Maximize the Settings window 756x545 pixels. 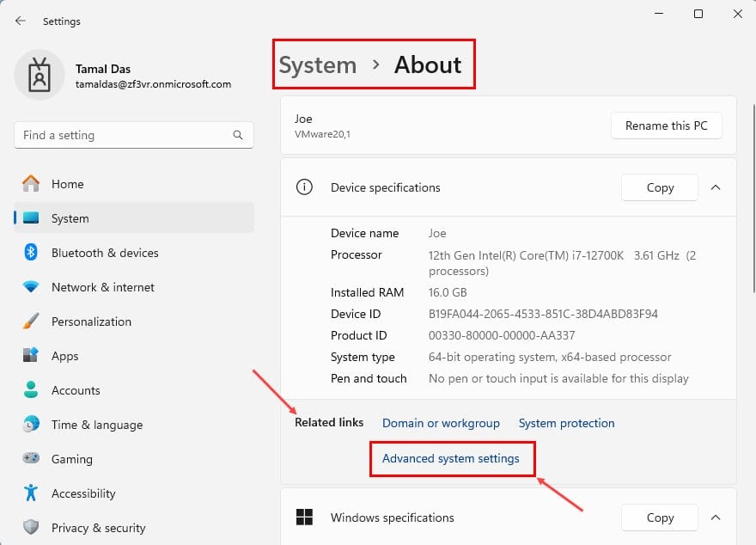[x=698, y=14]
